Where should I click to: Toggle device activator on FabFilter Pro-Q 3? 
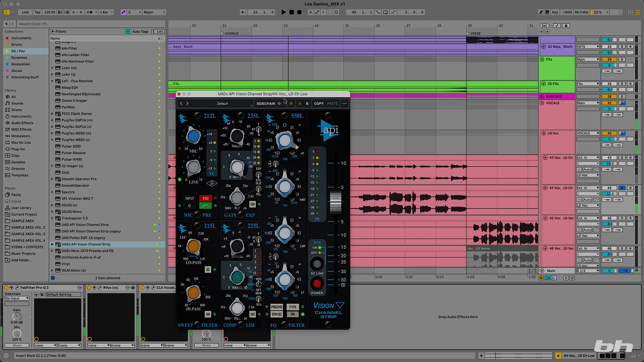tap(6, 288)
